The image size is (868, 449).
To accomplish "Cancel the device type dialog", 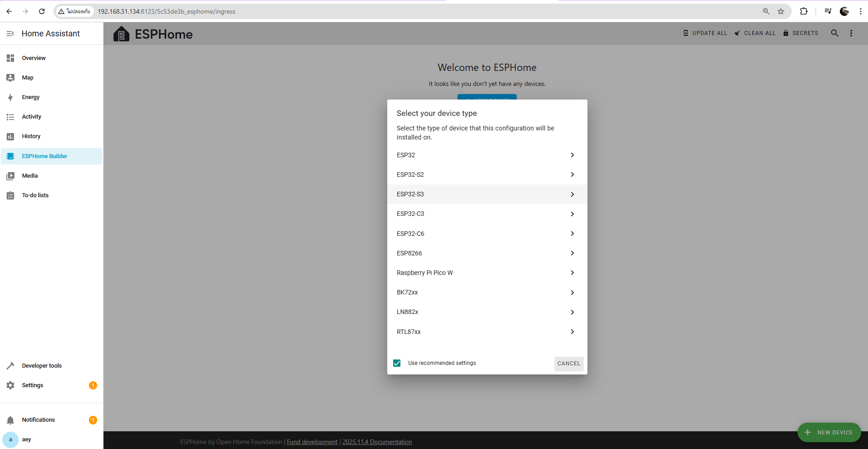I will [568, 364].
